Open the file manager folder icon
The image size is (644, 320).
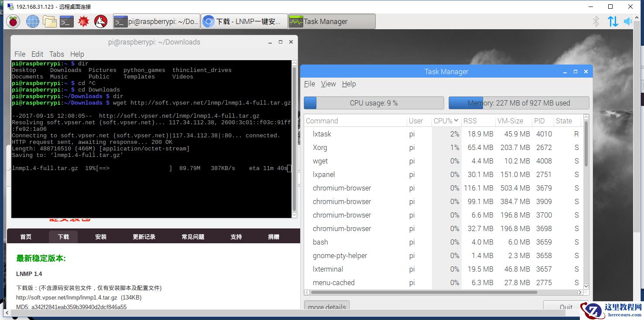[x=50, y=21]
